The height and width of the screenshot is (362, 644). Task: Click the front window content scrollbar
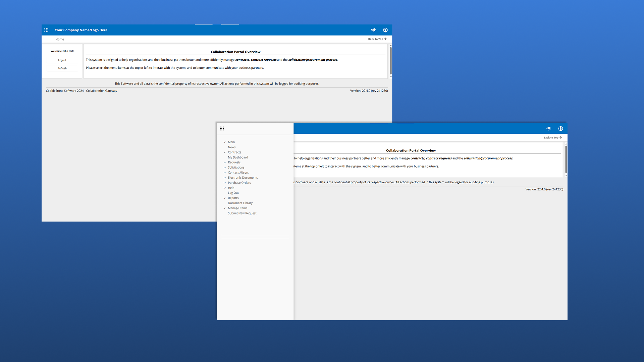pyautogui.click(x=566, y=159)
